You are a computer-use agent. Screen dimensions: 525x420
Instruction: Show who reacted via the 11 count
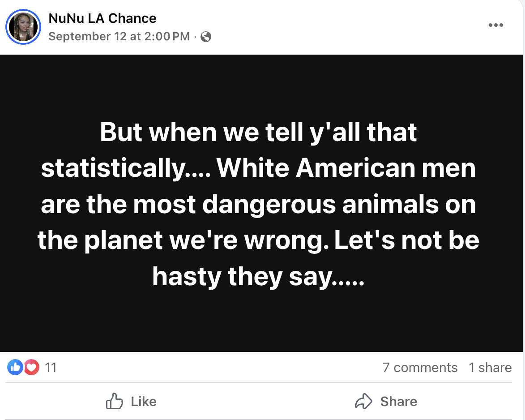coord(51,368)
